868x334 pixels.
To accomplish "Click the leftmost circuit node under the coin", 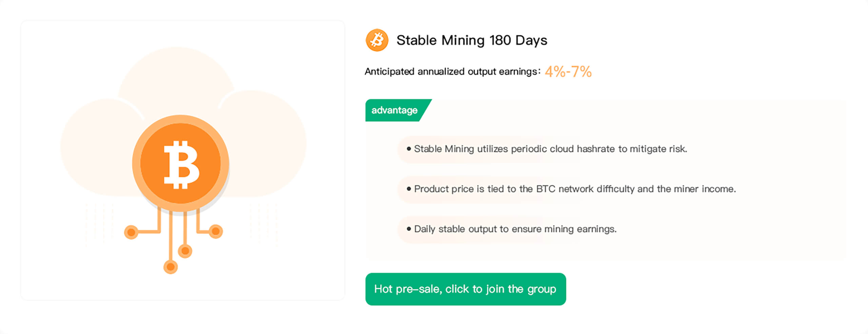I will point(131,232).
